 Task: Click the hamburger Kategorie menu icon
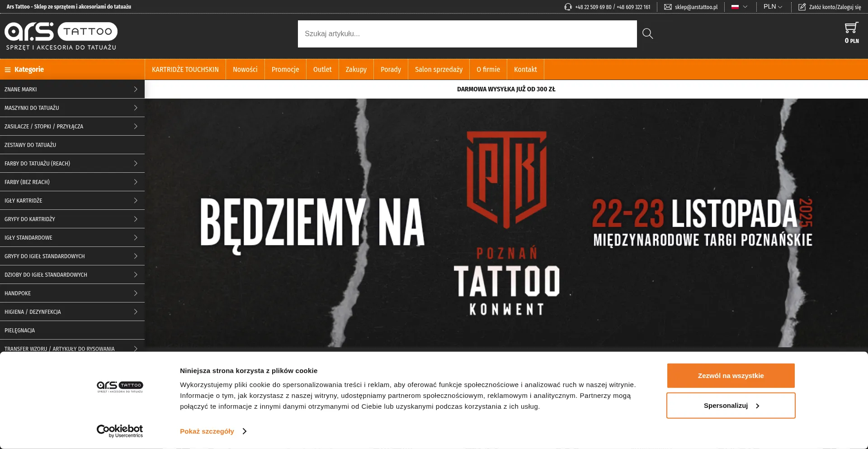tap(8, 70)
